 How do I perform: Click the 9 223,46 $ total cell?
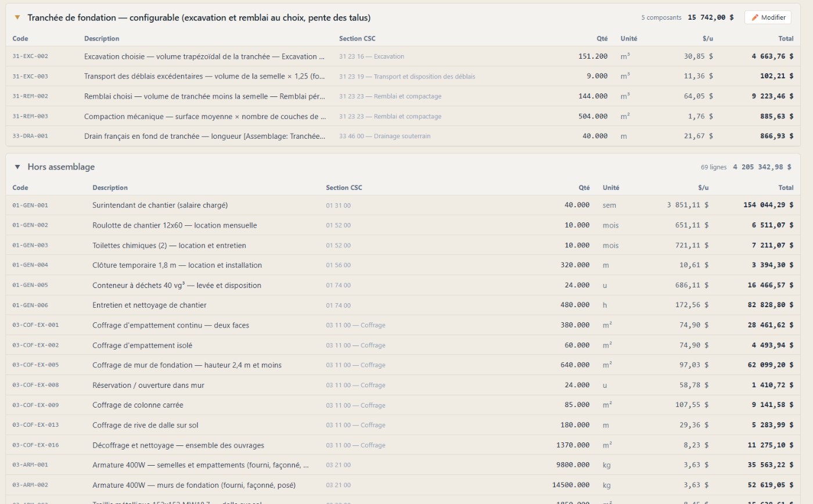click(772, 96)
